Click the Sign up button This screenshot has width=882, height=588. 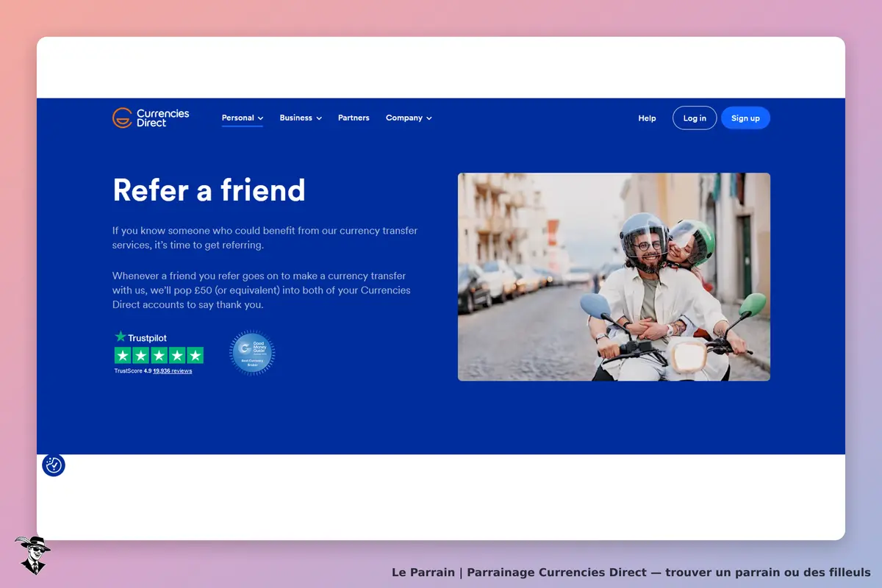(x=745, y=118)
